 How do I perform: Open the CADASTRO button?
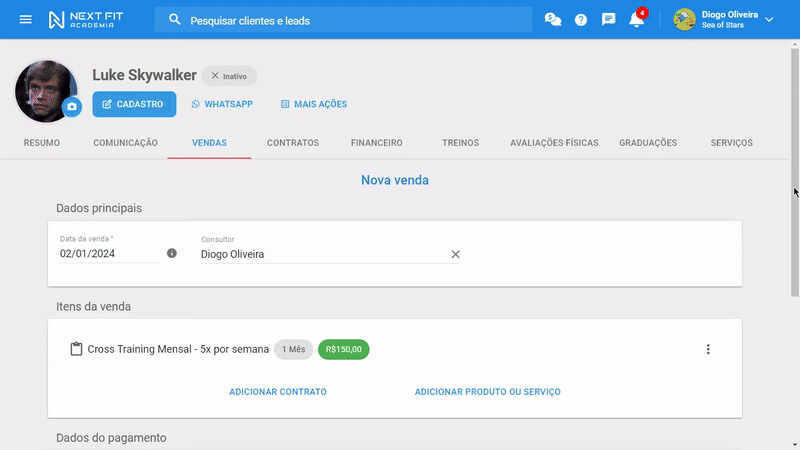tap(134, 104)
